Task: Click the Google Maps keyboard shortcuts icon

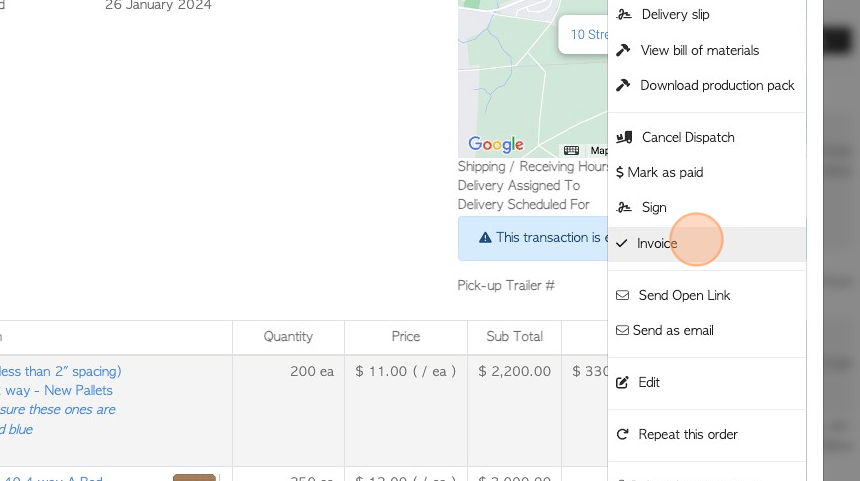Action: click(x=571, y=150)
